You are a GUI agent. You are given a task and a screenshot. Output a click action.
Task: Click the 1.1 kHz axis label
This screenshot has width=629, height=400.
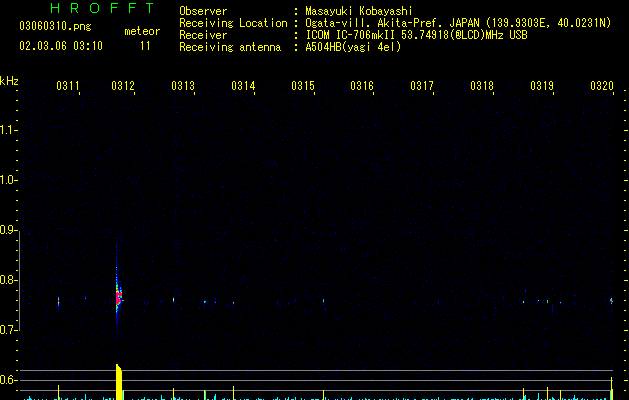pyautogui.click(x=8, y=130)
